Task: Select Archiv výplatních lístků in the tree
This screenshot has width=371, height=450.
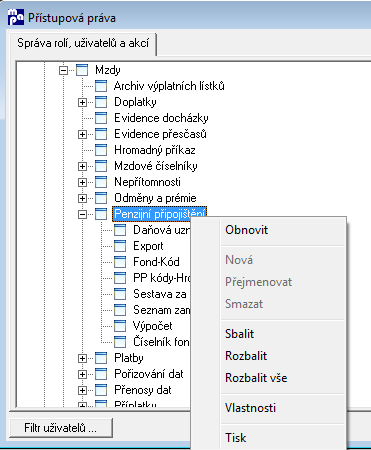Action: coord(169,86)
